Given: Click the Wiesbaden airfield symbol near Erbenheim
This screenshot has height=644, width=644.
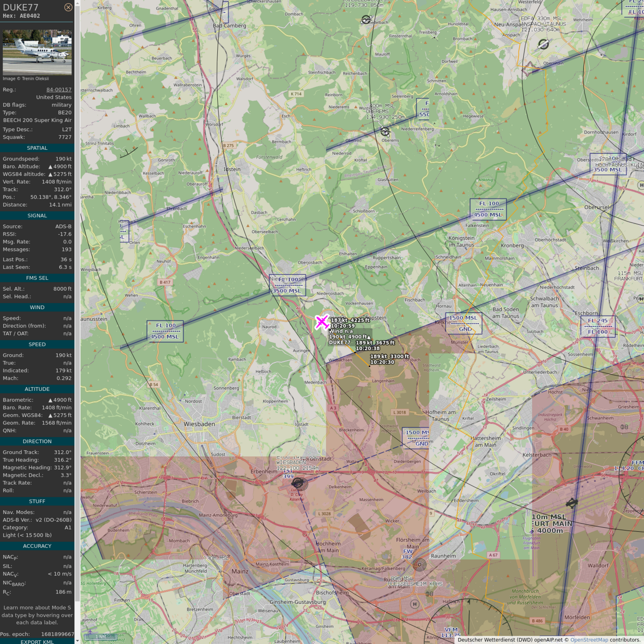Looking at the screenshot, I should 298,483.
